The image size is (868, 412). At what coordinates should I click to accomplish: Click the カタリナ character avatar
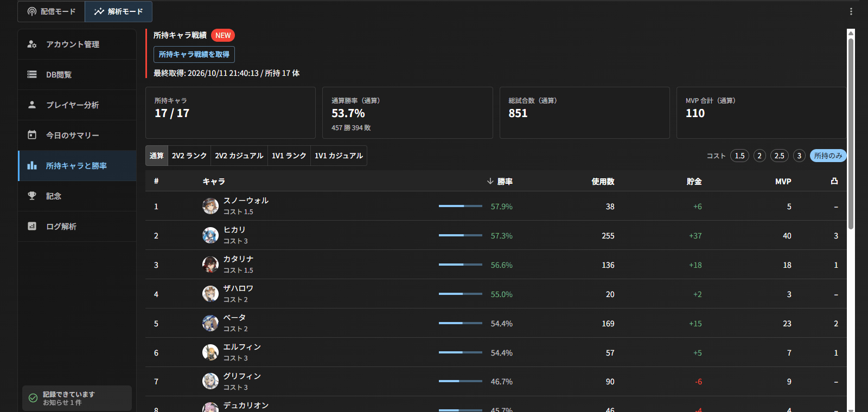pos(210,265)
